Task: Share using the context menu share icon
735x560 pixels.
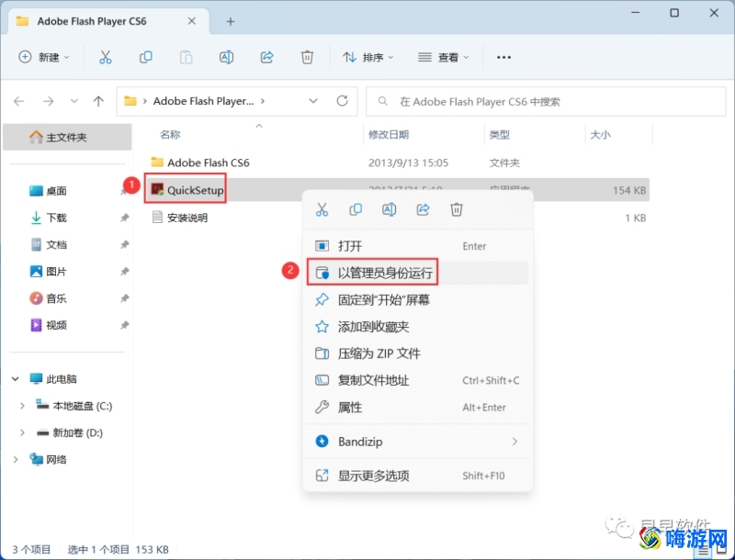Action: click(x=423, y=209)
